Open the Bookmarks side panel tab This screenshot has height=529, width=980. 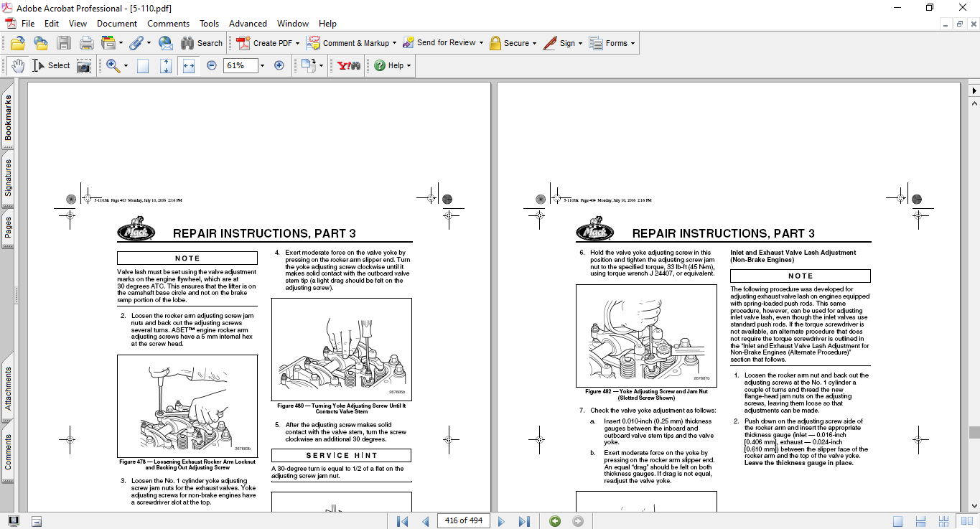(8, 118)
